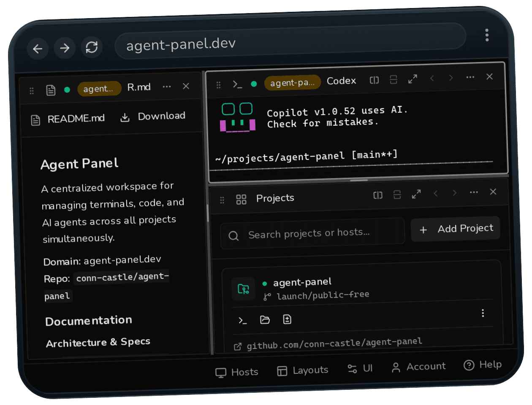Click the horizontal divider handle between Codex and Projects

click(x=359, y=180)
